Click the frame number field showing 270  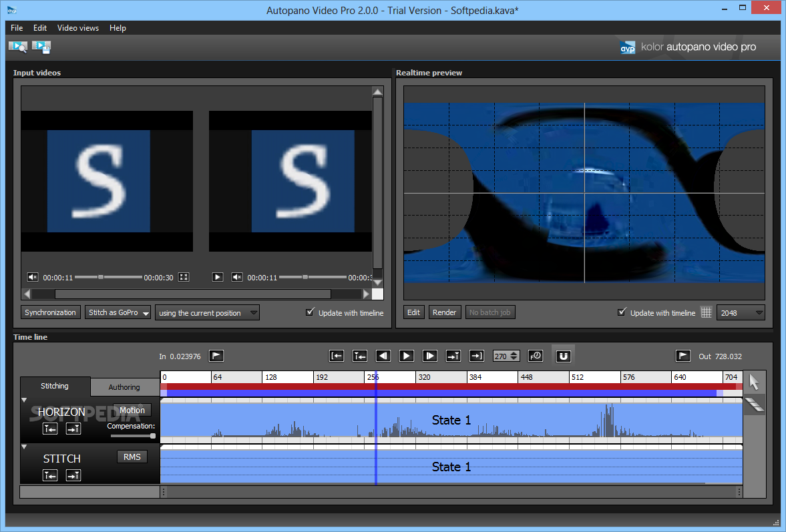(x=502, y=356)
